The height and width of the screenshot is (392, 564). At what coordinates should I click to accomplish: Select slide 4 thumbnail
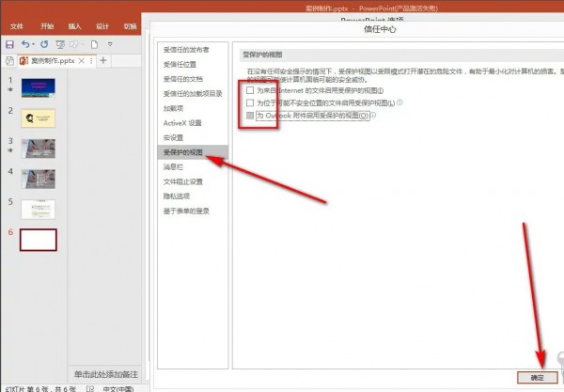click(39, 179)
